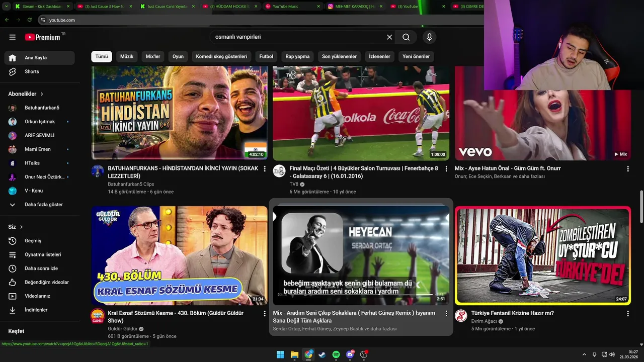Open Evrim Ağacı channel avatar
This screenshot has height=362, width=644.
point(461,316)
